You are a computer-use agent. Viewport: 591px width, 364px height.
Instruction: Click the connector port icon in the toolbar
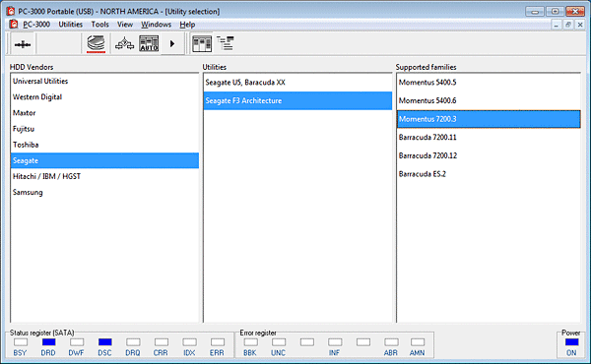click(x=23, y=44)
